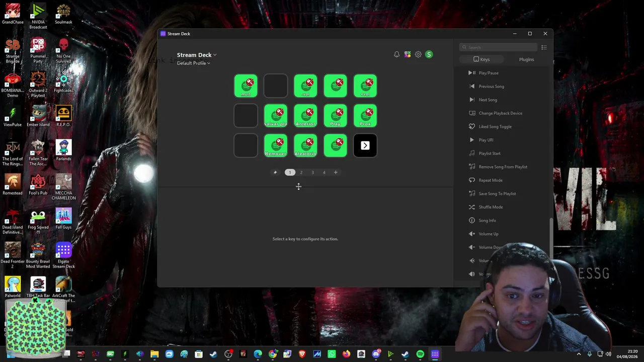This screenshot has height=362, width=644.
Task: Select the empty key left of 'Remover'
Action: [246, 146]
